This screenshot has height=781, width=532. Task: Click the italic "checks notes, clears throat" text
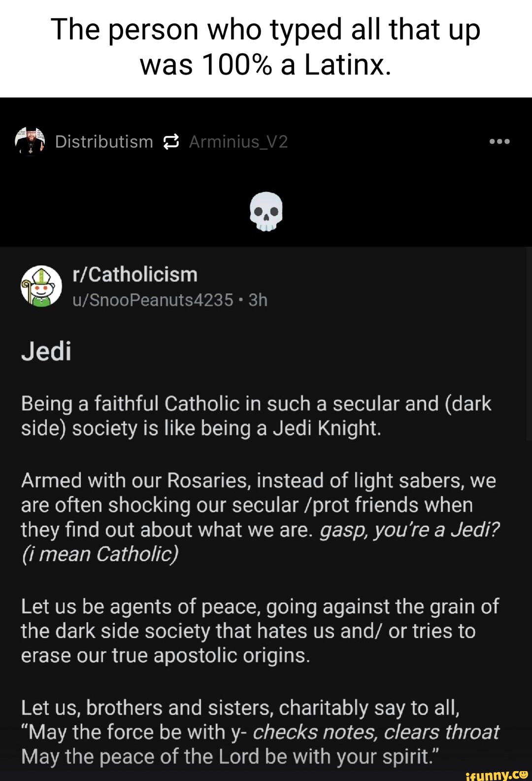click(x=376, y=732)
